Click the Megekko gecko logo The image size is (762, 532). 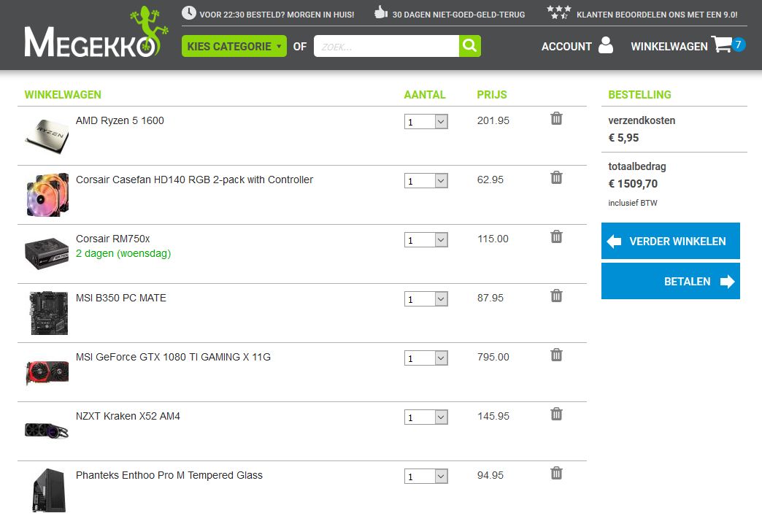pyautogui.click(x=96, y=33)
